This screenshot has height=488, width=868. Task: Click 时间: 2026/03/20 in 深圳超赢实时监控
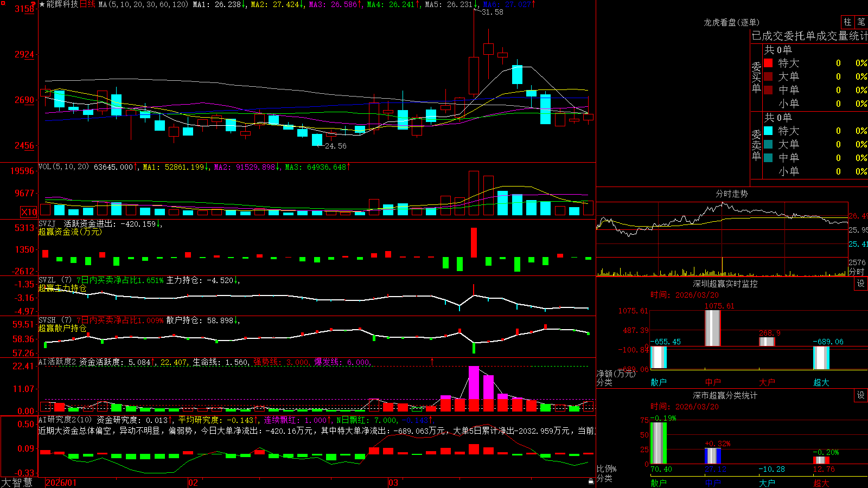pos(685,295)
